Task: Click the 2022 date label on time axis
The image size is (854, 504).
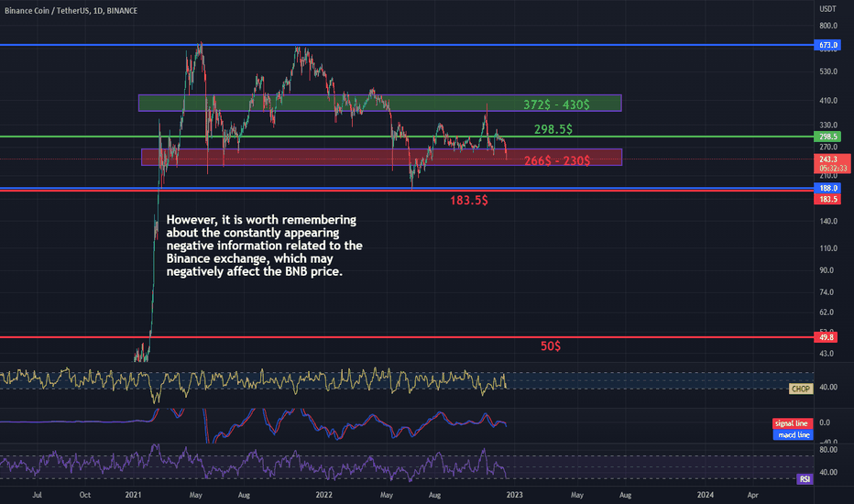Action: pos(323,495)
